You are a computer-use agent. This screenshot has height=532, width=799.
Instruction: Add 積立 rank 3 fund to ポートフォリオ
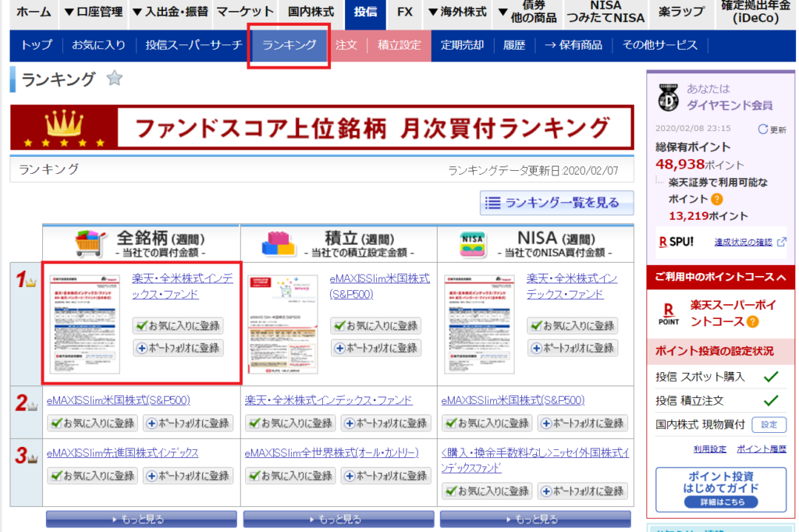point(385,475)
